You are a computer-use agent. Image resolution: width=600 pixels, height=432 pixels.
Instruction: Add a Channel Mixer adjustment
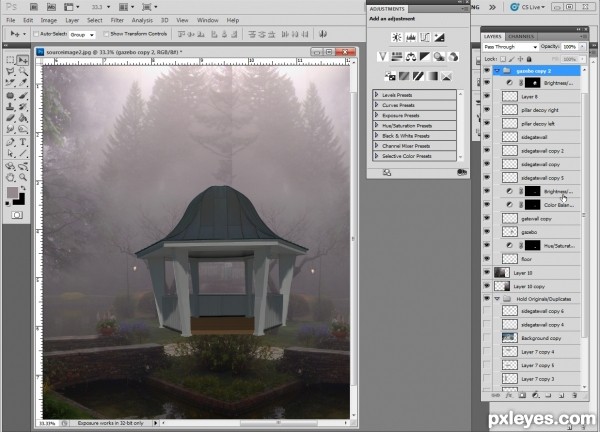coord(453,57)
